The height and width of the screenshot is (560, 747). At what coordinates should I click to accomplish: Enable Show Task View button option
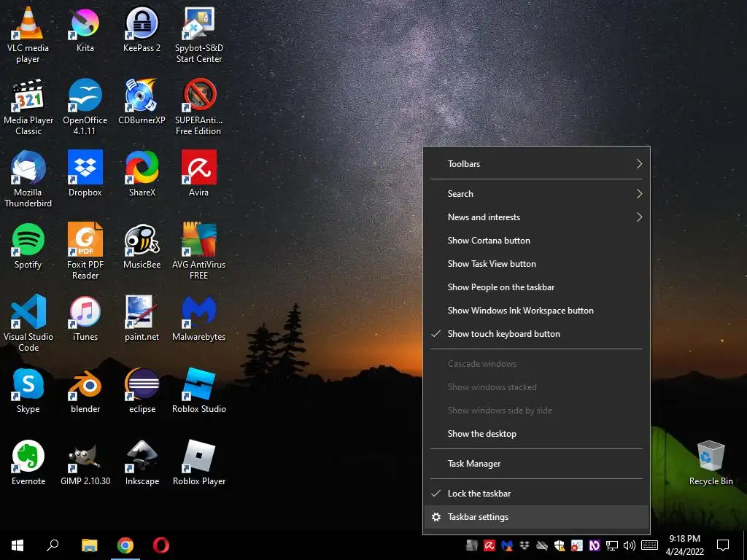(x=536, y=264)
